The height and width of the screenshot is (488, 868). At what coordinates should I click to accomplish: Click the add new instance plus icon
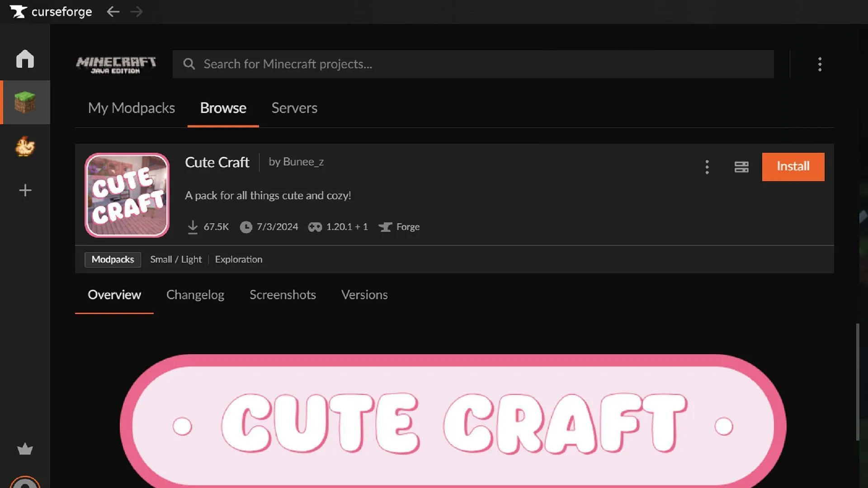(25, 191)
